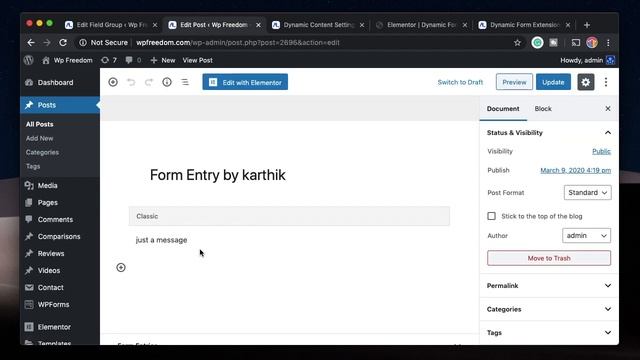Click View Post in admin bar
This screenshot has height=360, width=640.
point(198,60)
